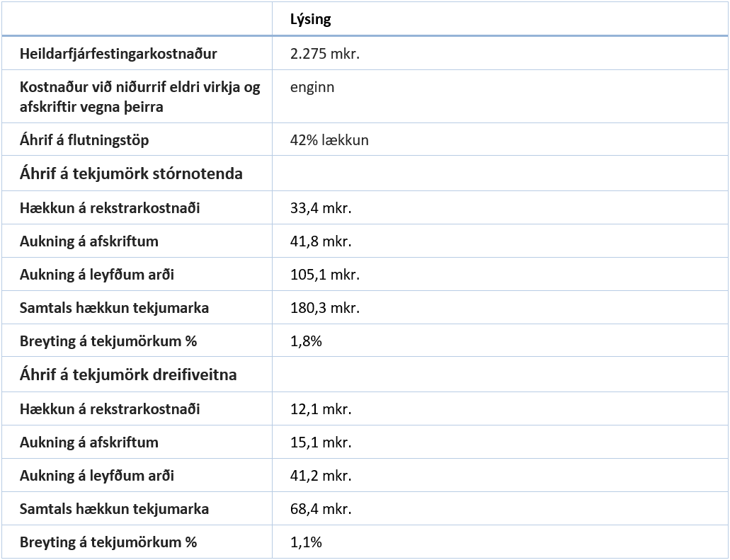
Task: Select the Heildarfjárfestingarkostnaður row label
Action: [x=118, y=54]
